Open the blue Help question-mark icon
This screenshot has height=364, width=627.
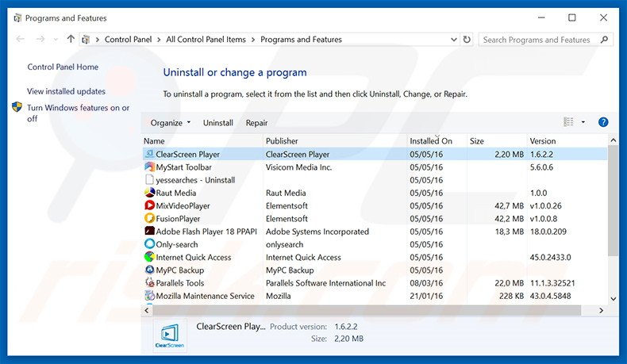click(603, 122)
